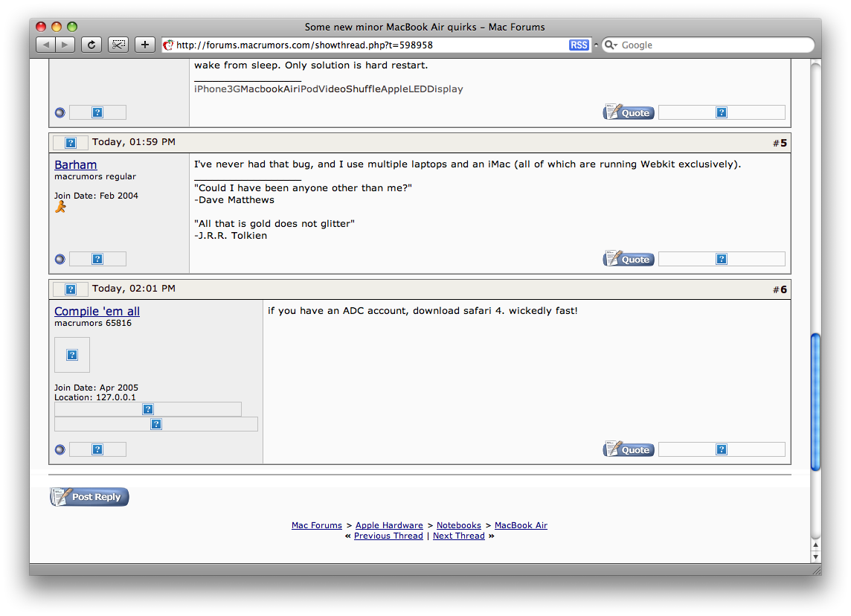851x616 pixels.
Task: Click the Post Reply button
Action: pyautogui.click(x=89, y=497)
